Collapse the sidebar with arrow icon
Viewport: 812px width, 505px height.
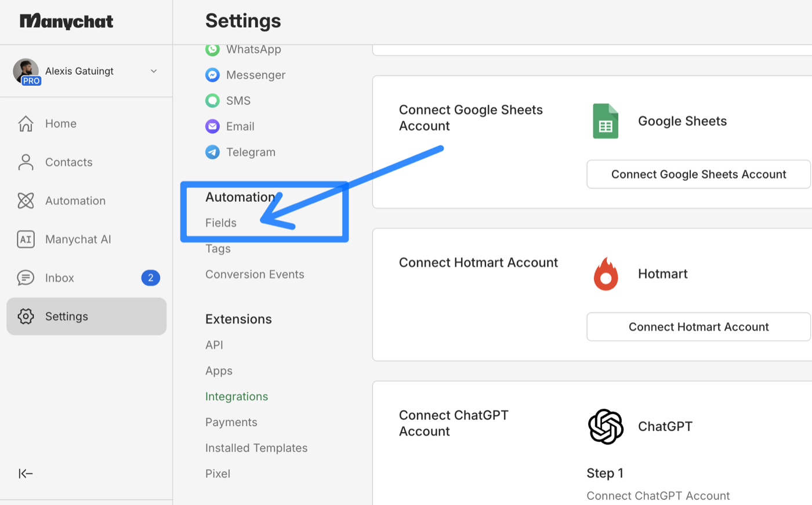(x=26, y=474)
